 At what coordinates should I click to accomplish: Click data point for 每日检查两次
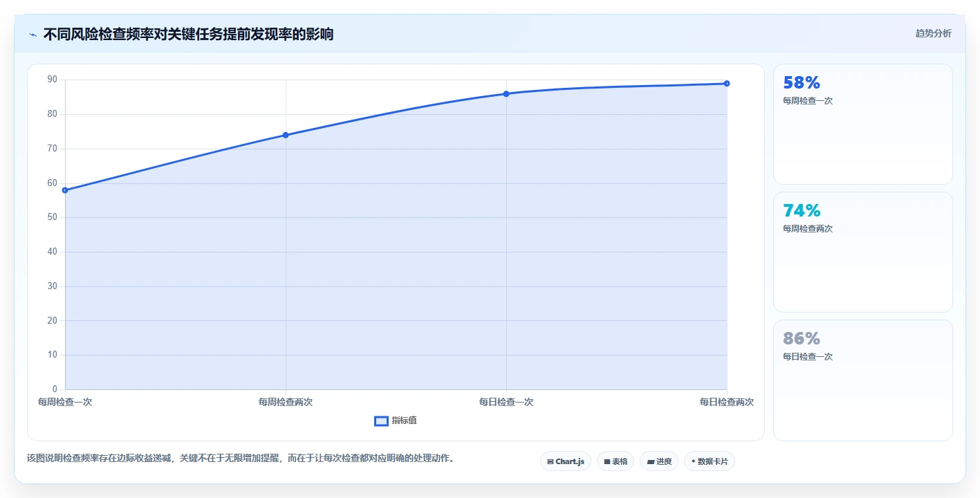coord(727,84)
